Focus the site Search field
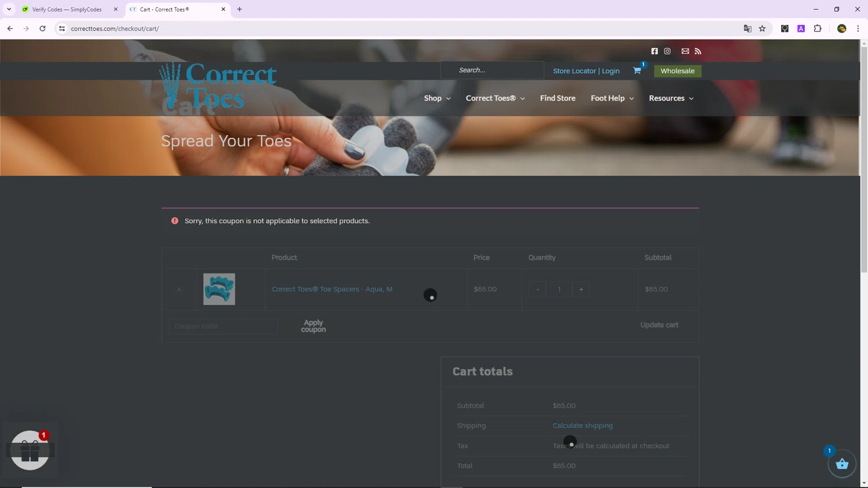868x488 pixels. 492,70
